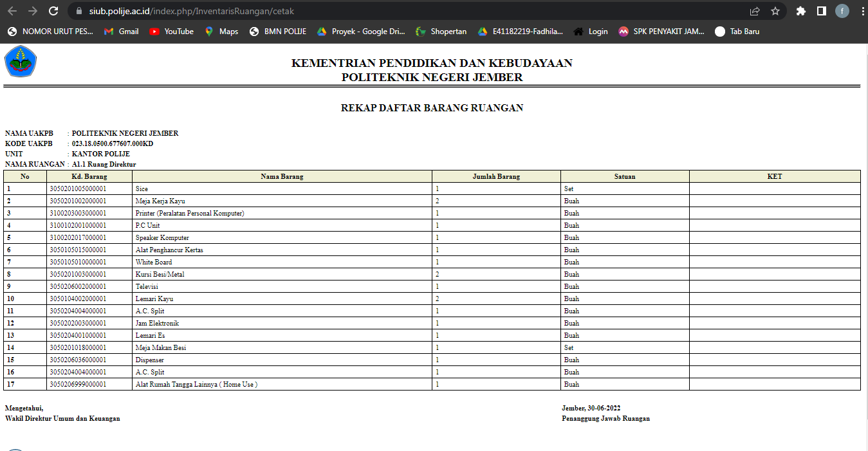The image size is (868, 451).
Task: Click code 3100203003000001
Action: [78, 214]
